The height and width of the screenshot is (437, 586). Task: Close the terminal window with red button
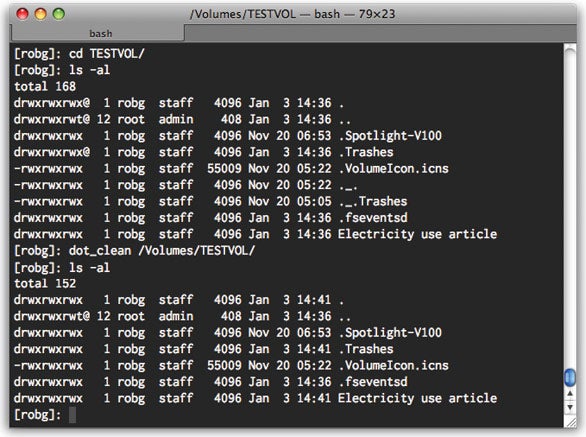pyautogui.click(x=23, y=14)
